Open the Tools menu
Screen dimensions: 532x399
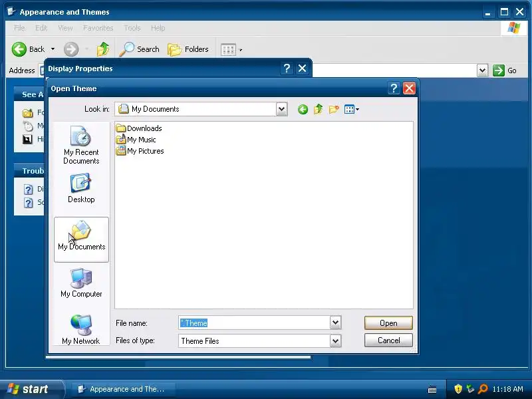click(132, 28)
